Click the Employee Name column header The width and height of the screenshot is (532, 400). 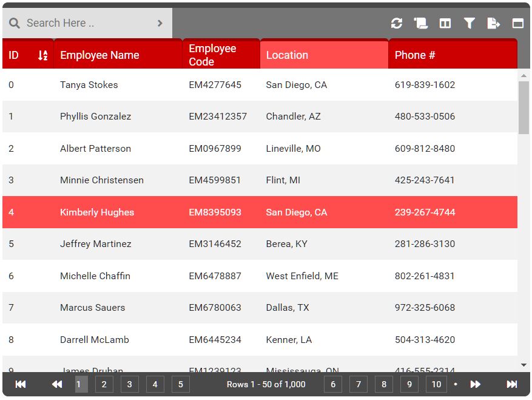(118, 55)
